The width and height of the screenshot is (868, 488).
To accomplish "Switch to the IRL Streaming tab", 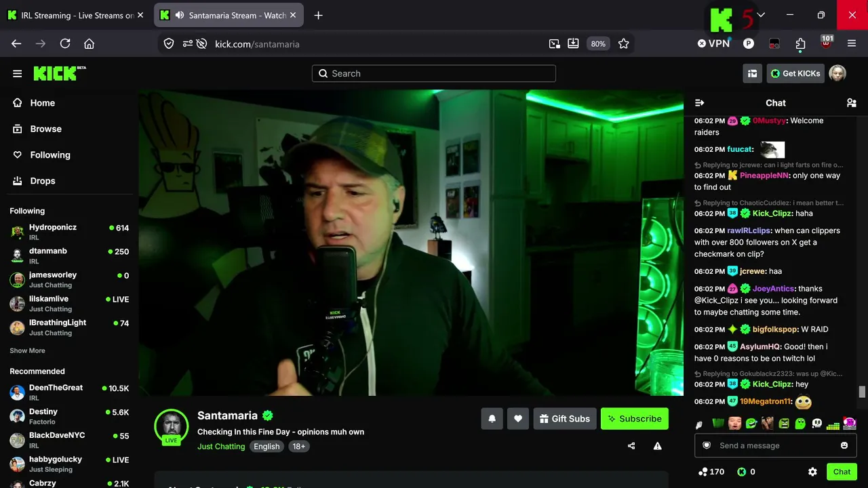I will click(76, 15).
